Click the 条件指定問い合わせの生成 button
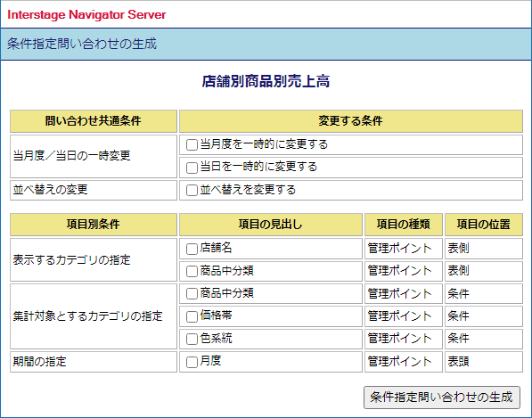 click(x=442, y=398)
